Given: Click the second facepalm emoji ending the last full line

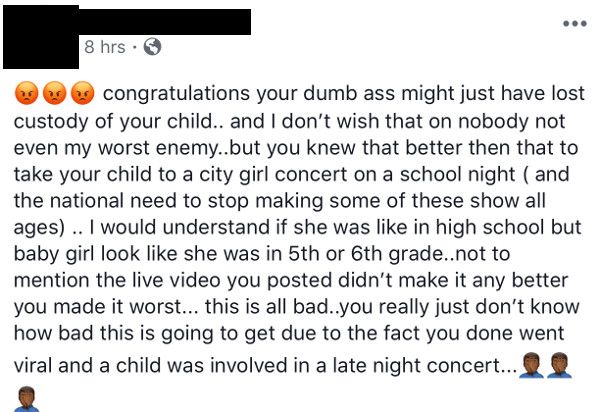Looking at the screenshot, I should (560, 367).
